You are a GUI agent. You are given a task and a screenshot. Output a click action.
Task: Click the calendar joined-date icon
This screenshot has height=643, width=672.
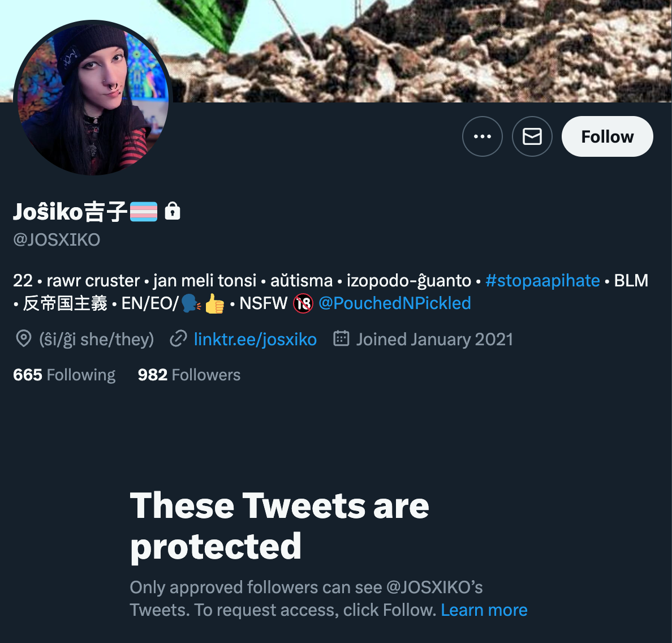click(341, 338)
